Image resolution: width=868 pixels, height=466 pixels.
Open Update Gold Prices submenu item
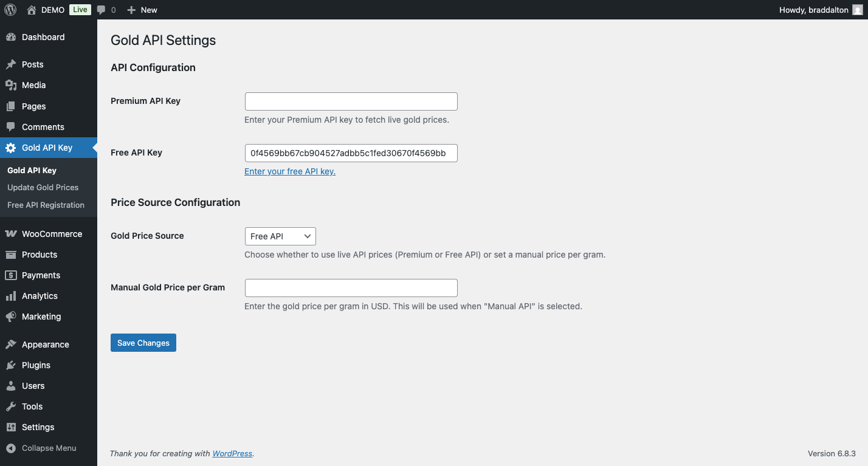pos(43,187)
